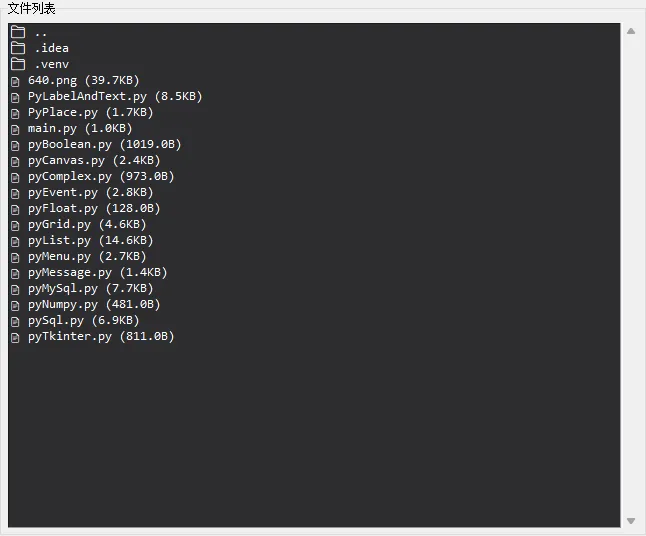Click the file icon beside pyTkinter.py
Image resolution: width=646 pixels, height=536 pixels.
click(x=16, y=336)
